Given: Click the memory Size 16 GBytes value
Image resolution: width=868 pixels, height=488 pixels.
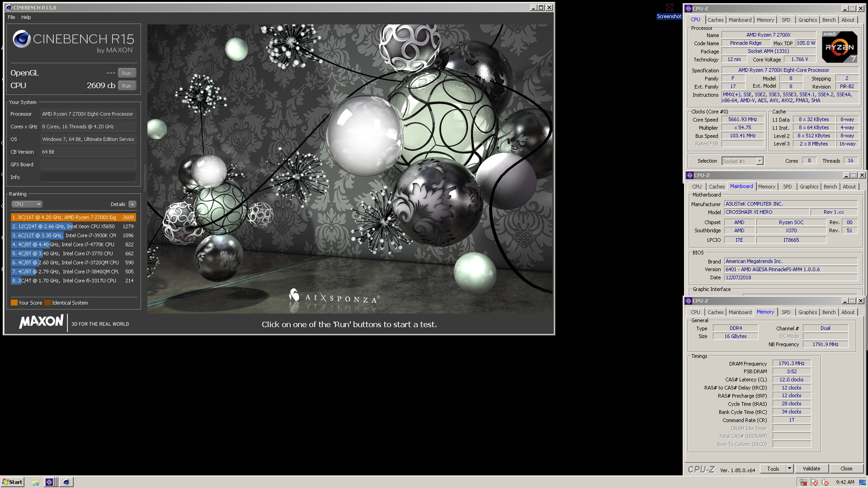Looking at the screenshot, I should [x=736, y=336].
